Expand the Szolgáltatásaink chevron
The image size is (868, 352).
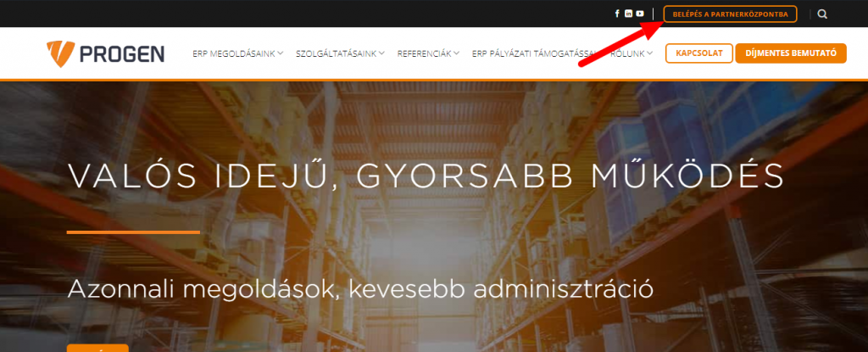pos(382,53)
